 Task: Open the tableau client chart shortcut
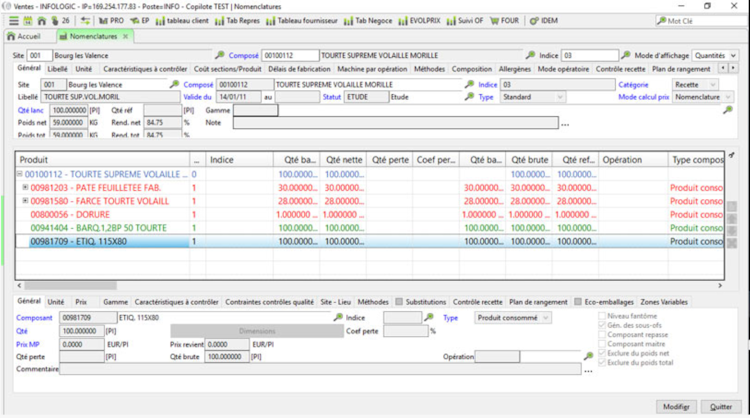[x=182, y=21]
